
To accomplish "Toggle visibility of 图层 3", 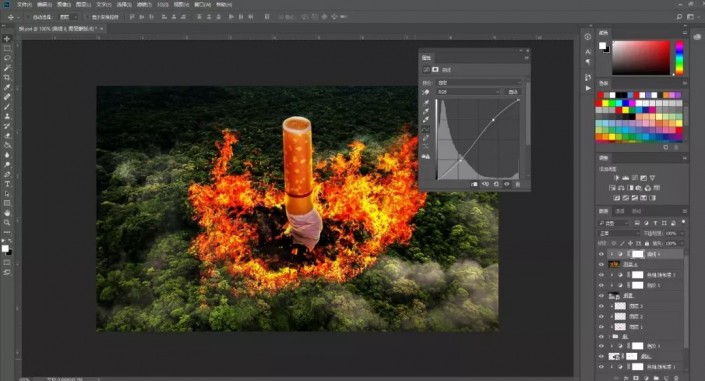I will click(x=601, y=306).
